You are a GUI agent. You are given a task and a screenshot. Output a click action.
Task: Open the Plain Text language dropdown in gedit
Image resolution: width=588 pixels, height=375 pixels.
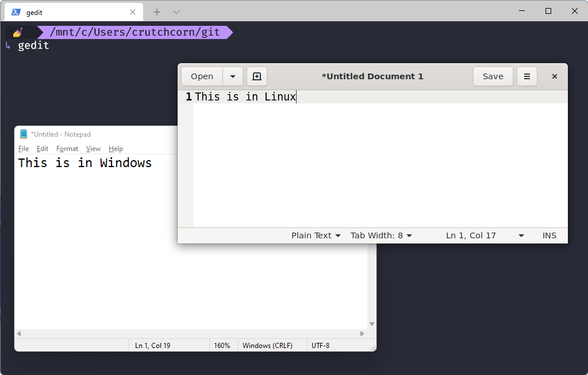315,235
